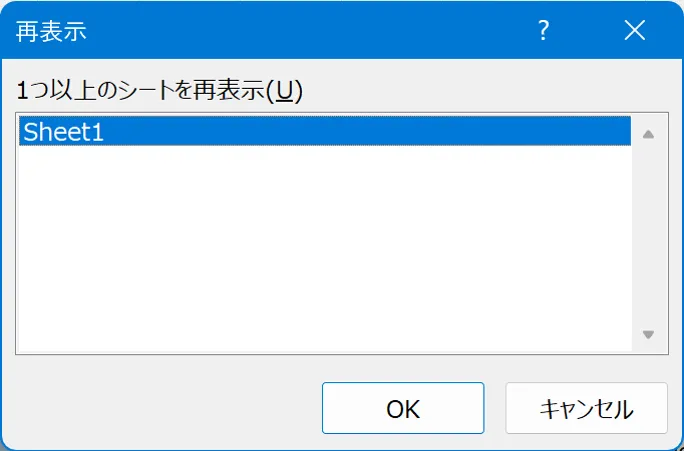
Task: Close the 再表示 dialog with X
Action: [635, 31]
